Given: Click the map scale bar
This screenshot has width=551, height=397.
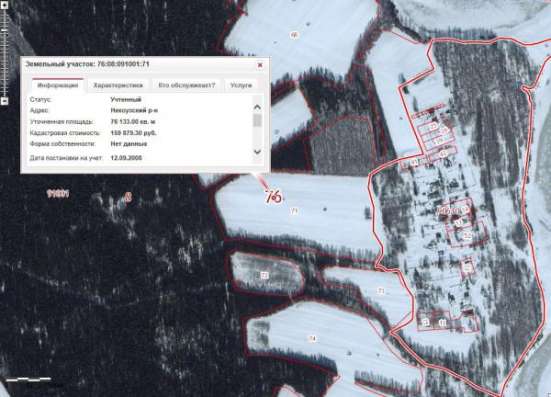Looking at the screenshot, I should coord(28,379).
